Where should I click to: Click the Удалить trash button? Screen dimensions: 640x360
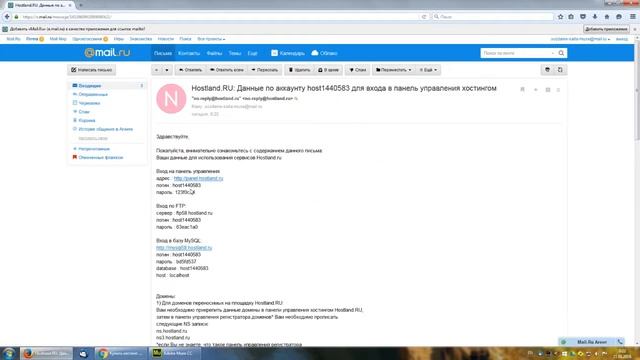[300, 70]
